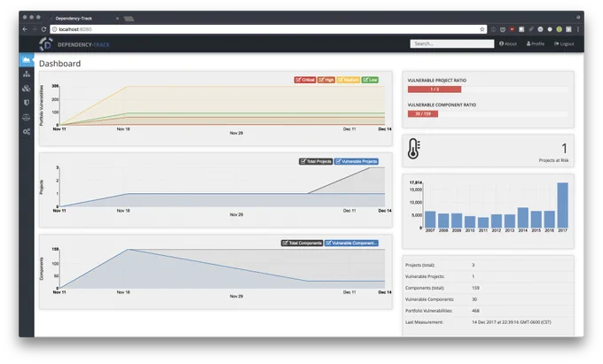Image resolution: width=603 pixels, height=364 pixels.
Task: Open the Chrome three-dot menu
Action: coord(577,29)
